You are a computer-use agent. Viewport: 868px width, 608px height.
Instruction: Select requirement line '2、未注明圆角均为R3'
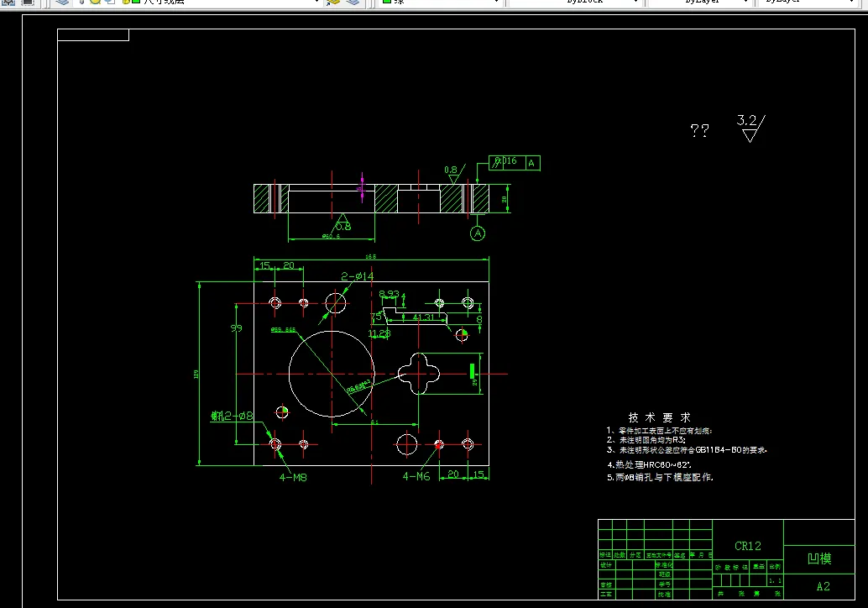point(646,440)
